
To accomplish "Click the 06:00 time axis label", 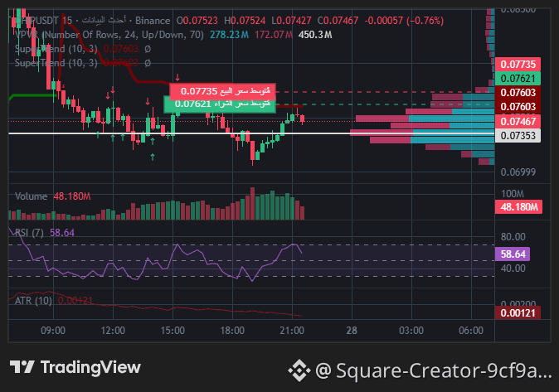I will pyautogui.click(x=471, y=331).
